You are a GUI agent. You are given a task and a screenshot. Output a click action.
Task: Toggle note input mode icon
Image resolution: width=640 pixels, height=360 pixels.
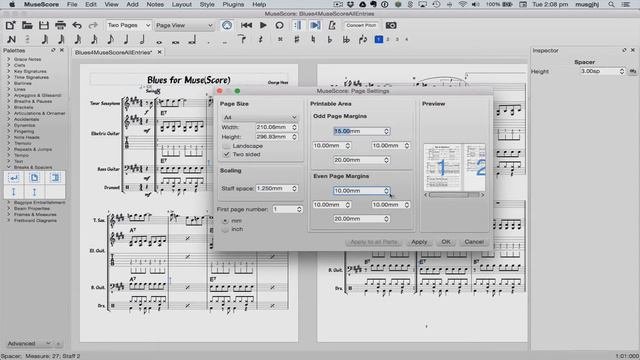pos(11,40)
